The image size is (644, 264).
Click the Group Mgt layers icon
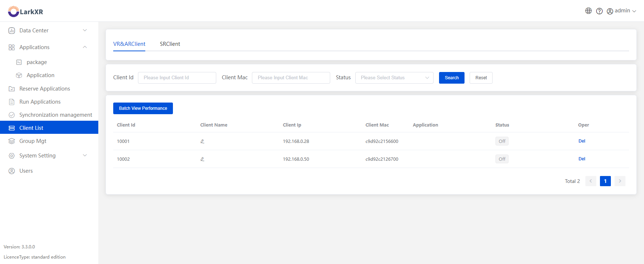[x=12, y=141]
